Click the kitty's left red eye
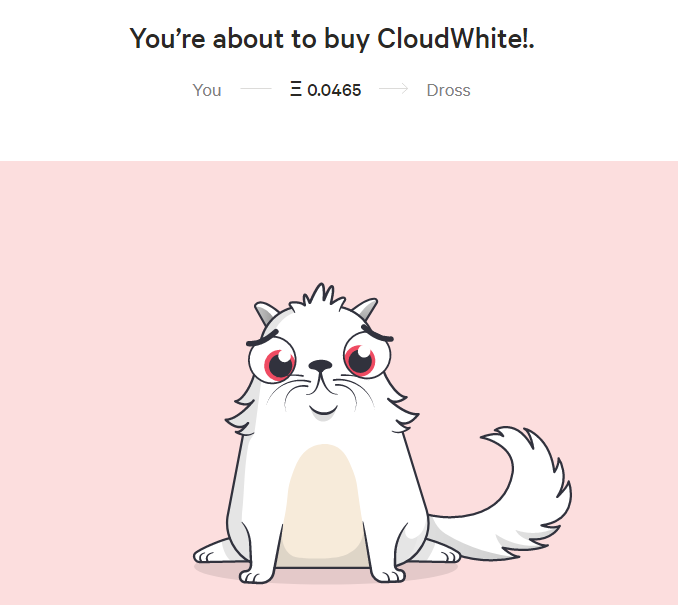The height and width of the screenshot is (605, 678). click(x=278, y=364)
